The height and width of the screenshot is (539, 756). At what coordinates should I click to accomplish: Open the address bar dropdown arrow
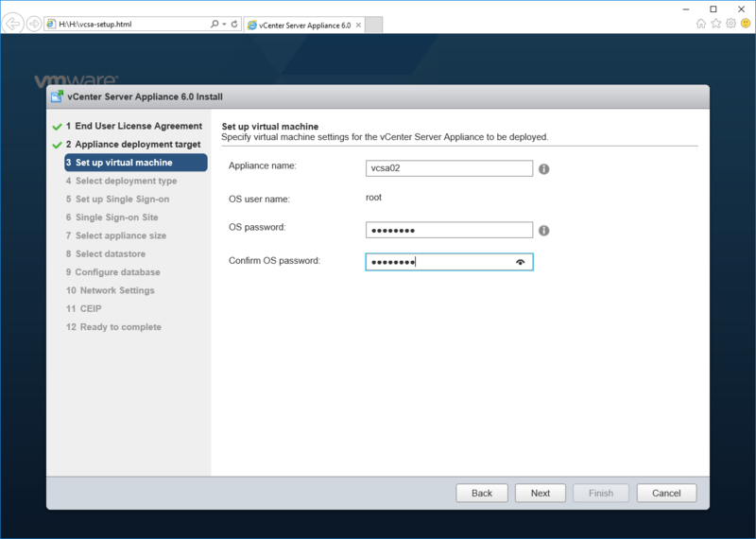pos(224,24)
